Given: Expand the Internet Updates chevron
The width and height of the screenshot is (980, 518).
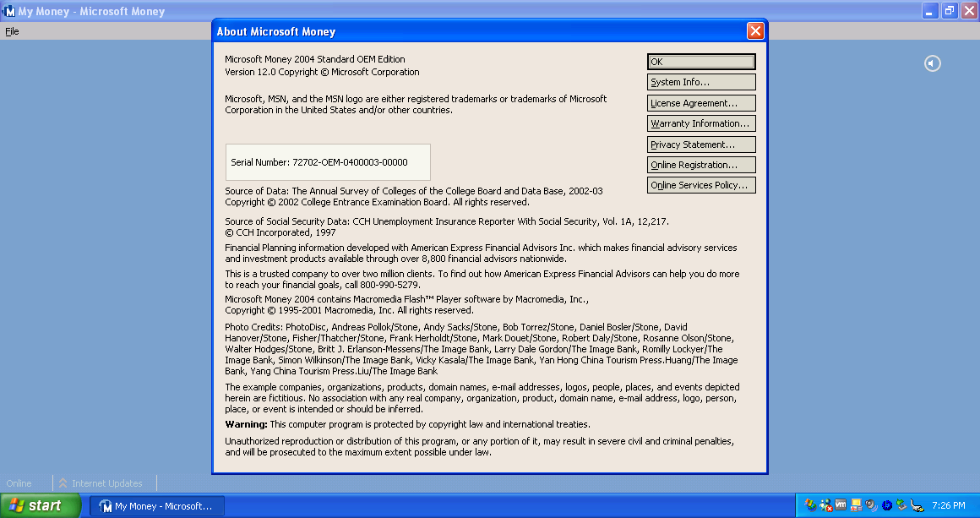Looking at the screenshot, I should [63, 483].
